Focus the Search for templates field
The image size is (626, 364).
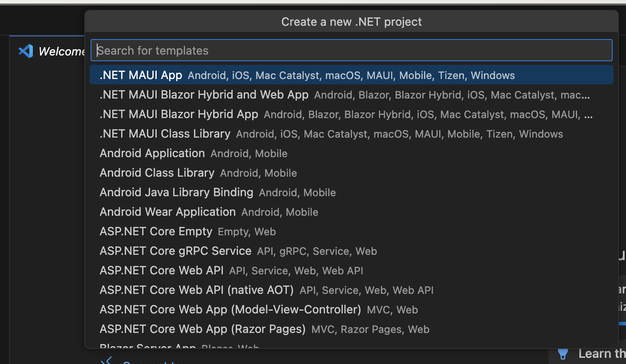(x=352, y=50)
